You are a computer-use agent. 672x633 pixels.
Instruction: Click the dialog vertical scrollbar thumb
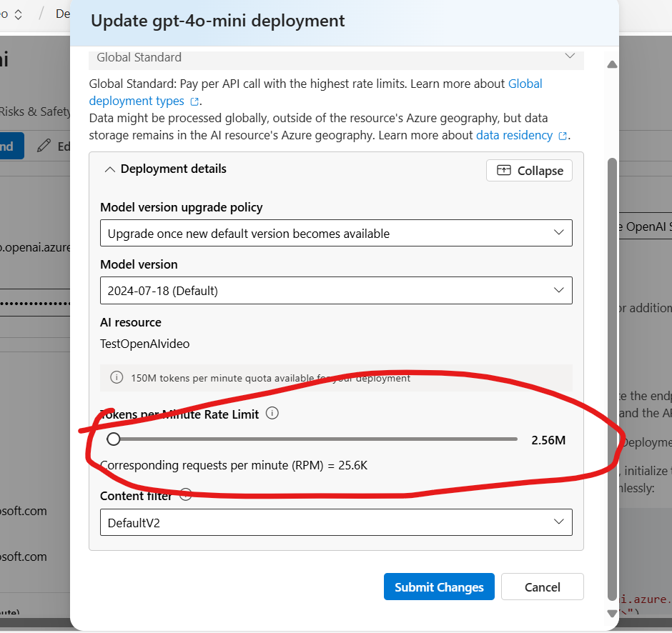point(612,379)
